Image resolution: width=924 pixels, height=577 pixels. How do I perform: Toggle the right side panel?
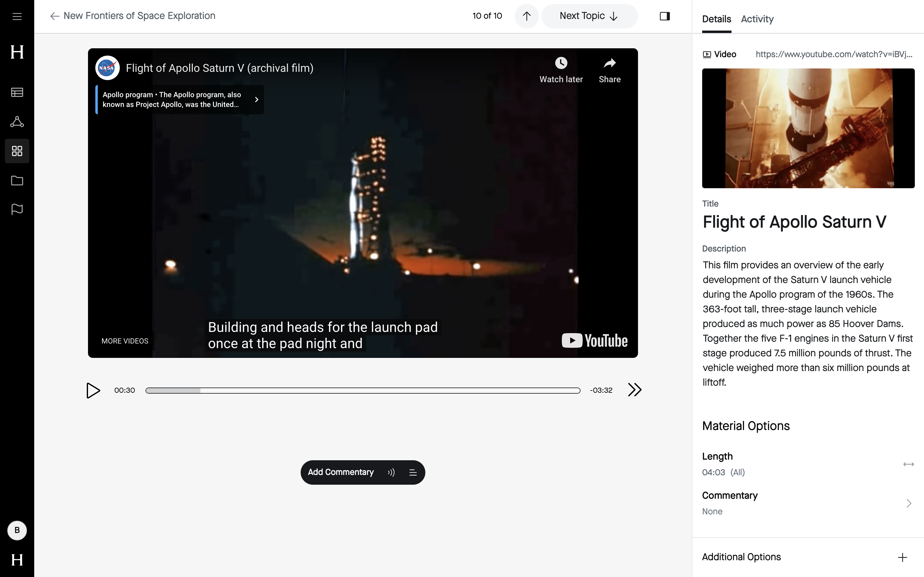(x=665, y=16)
